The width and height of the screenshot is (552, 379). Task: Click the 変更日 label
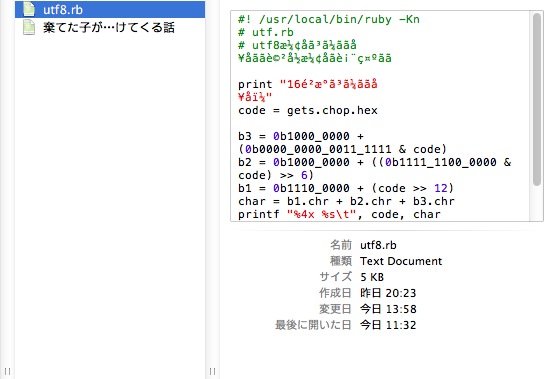(335, 309)
